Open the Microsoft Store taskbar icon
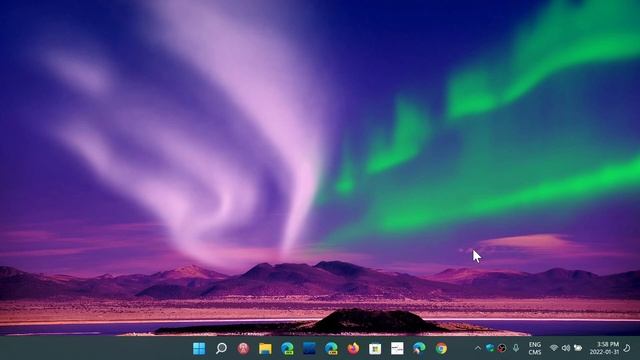The height and width of the screenshot is (360, 640). (375, 348)
